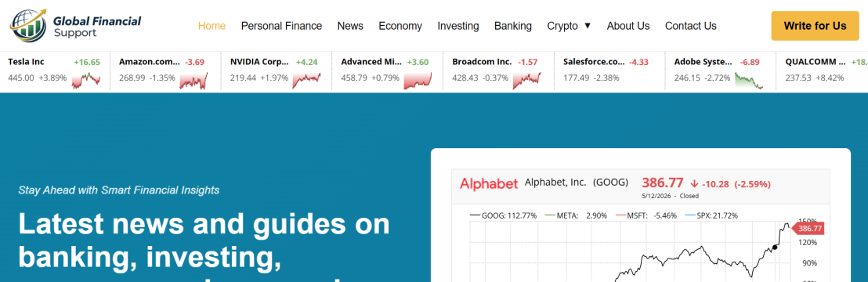This screenshot has width=868, height=282.
Task: Click the Write for Us button
Action: coord(815,26)
